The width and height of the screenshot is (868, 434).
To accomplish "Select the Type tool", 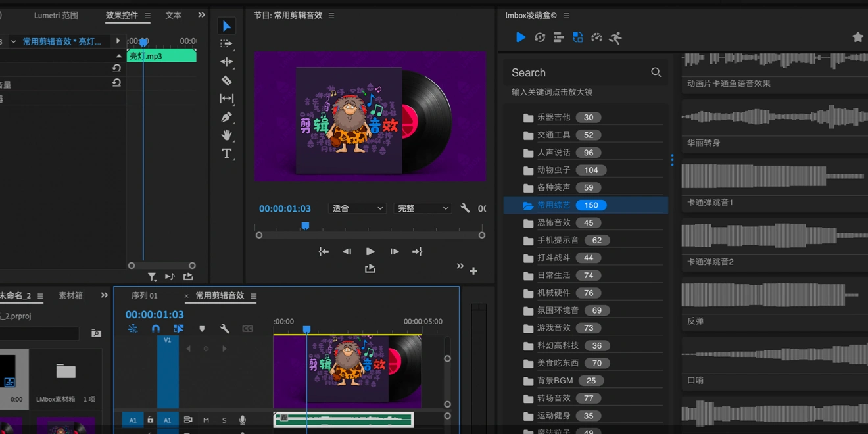I will pyautogui.click(x=226, y=153).
